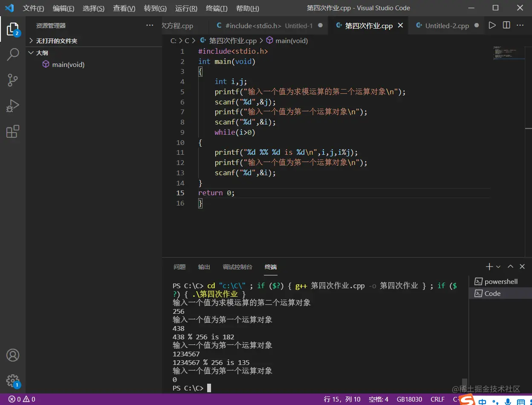Open the 运行(R) menu

coord(186,8)
